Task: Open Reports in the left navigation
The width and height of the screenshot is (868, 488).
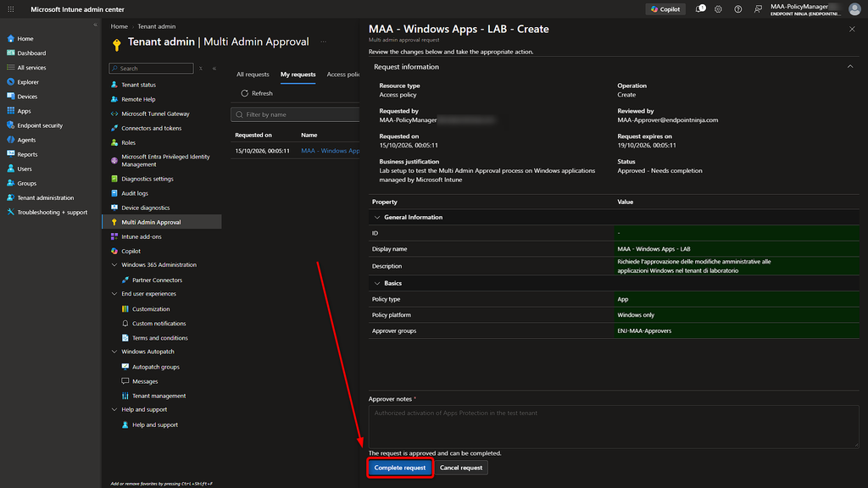Action: pyautogui.click(x=27, y=154)
